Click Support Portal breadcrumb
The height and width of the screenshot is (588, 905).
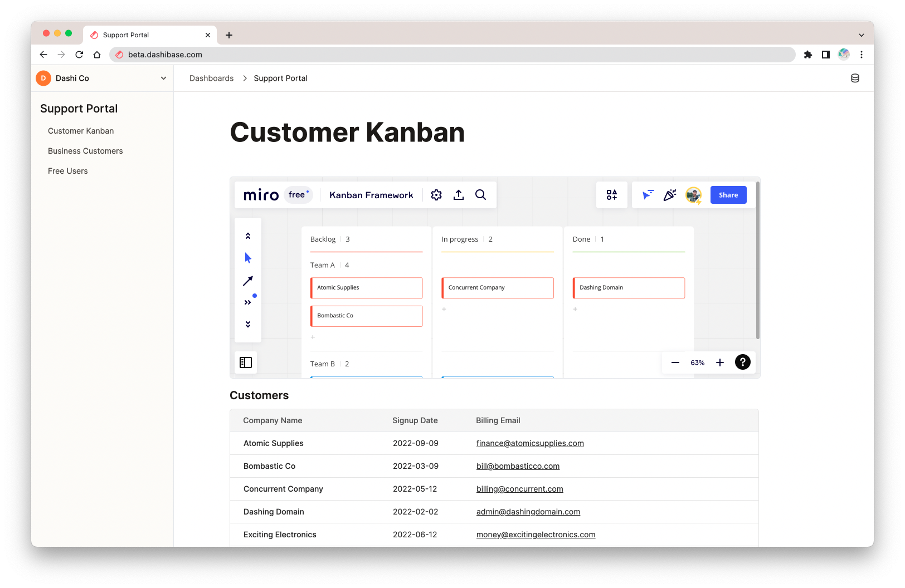[280, 79]
